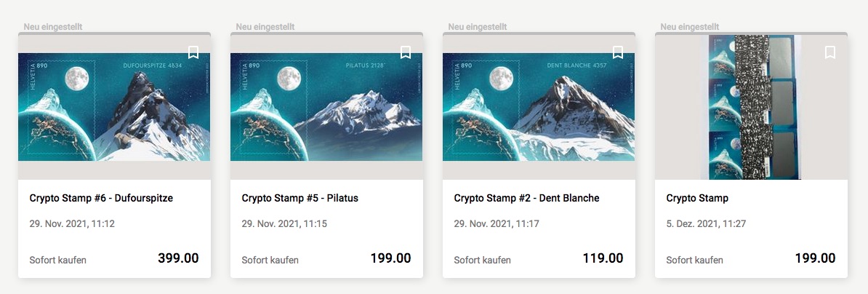Bookmark the Dufourspitze Crypto Stamp listing
This screenshot has width=868, height=294.
point(193,52)
